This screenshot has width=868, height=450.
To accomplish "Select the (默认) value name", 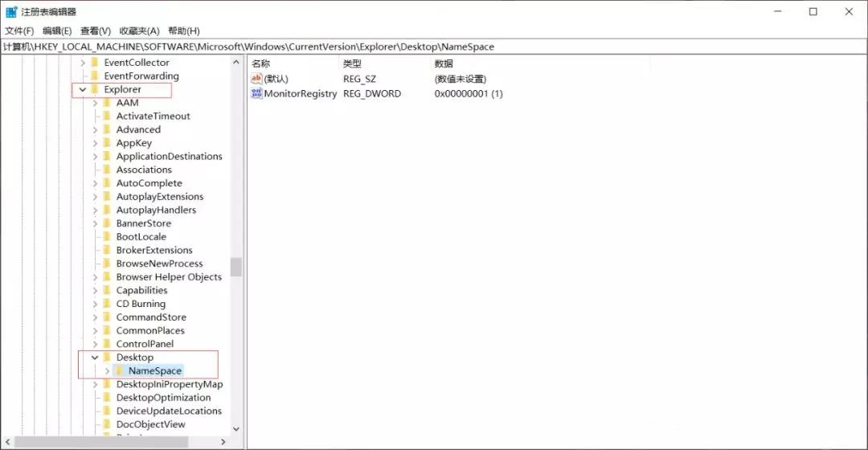I will point(276,79).
